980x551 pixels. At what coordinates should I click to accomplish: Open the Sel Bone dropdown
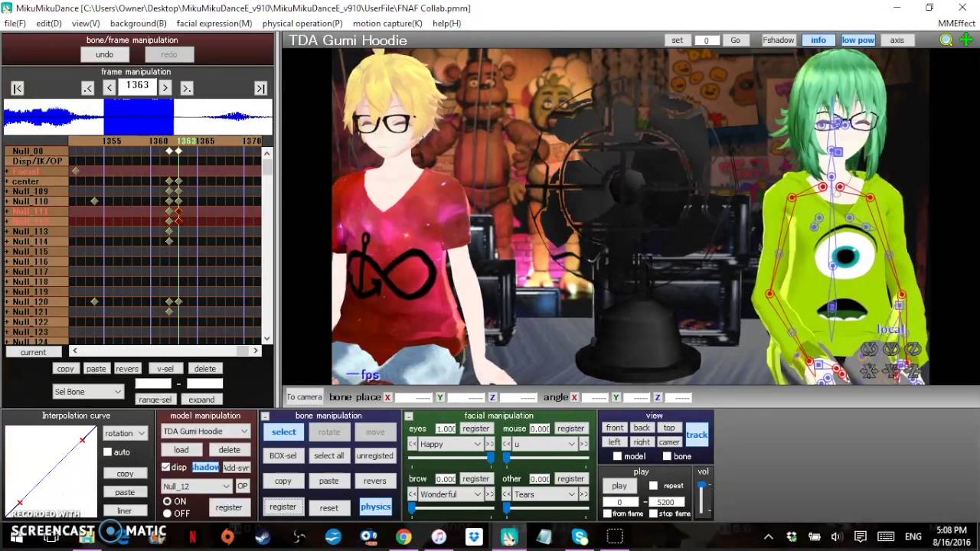tap(88, 392)
